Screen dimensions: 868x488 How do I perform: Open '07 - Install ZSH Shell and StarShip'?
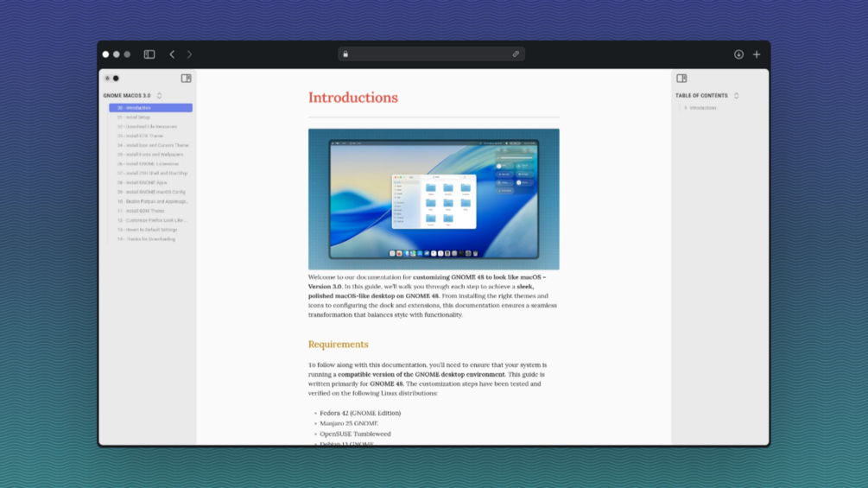[152, 174]
